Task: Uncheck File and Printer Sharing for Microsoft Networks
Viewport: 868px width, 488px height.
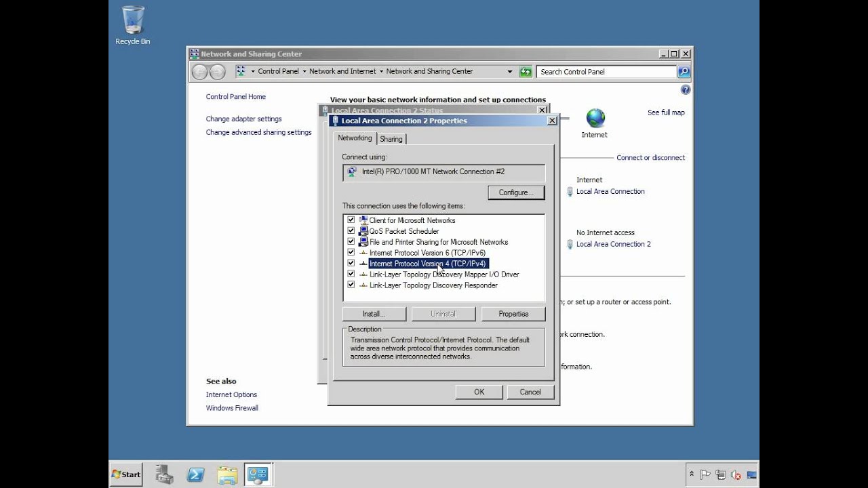Action: click(x=351, y=242)
